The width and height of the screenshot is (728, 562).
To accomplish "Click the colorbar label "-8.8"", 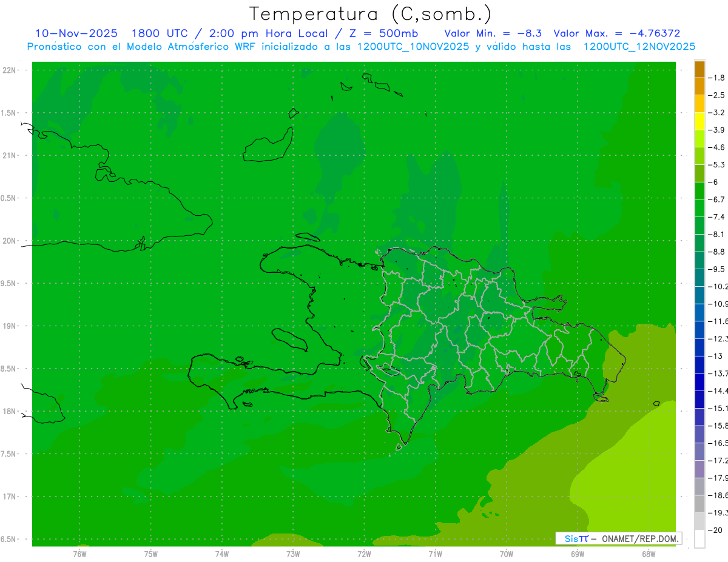I will [x=716, y=252].
